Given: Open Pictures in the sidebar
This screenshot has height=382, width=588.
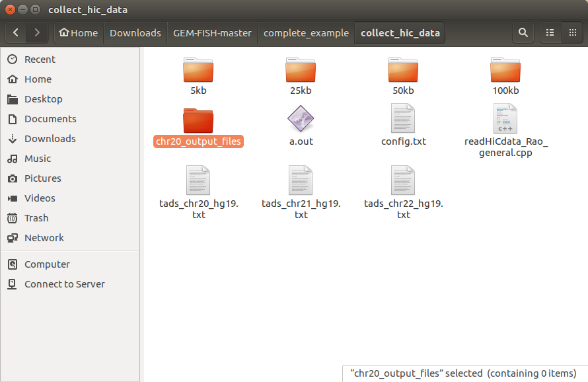Looking at the screenshot, I should pyautogui.click(x=70, y=178).
